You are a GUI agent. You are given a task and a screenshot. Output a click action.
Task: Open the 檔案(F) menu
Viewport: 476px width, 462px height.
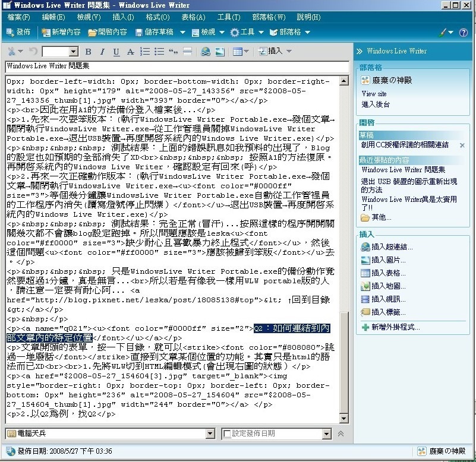tap(18, 17)
